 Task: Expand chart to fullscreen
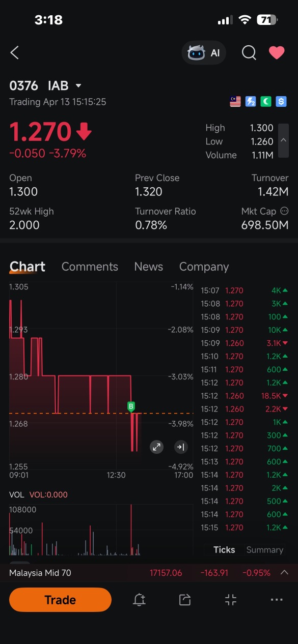156,447
